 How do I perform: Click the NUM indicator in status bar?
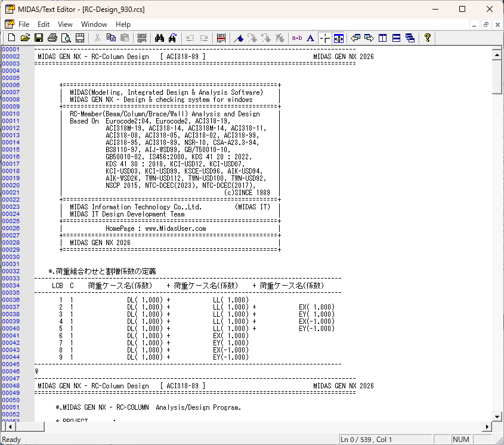461,440
